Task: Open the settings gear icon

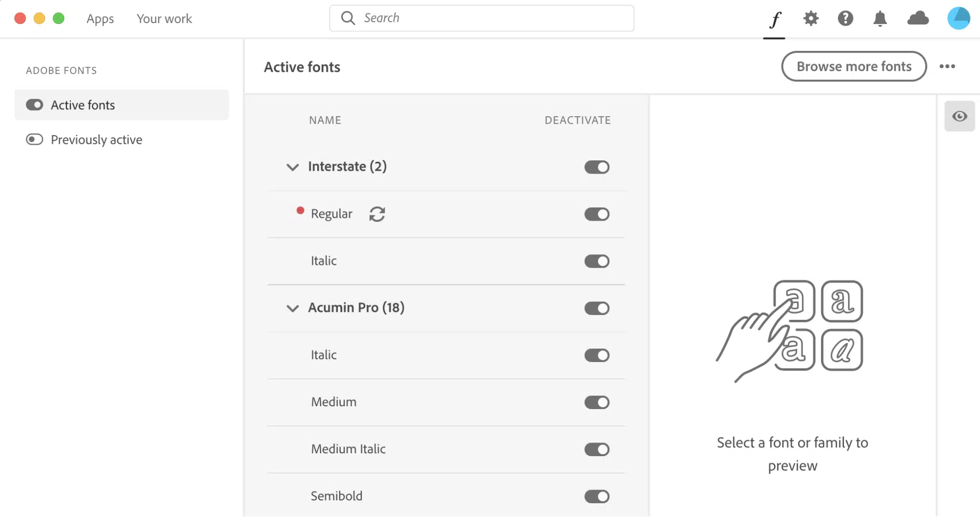Action: 811,19
